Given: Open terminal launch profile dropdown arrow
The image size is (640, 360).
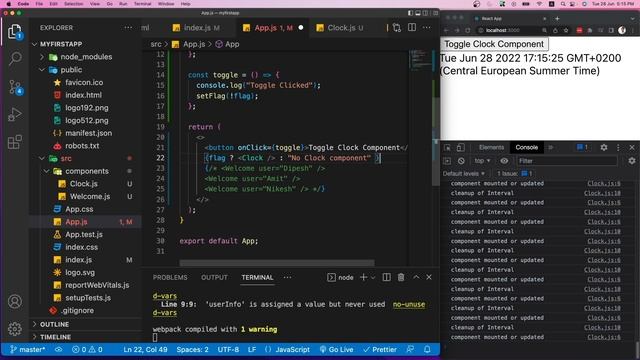Looking at the screenshot, I should point(373,278).
